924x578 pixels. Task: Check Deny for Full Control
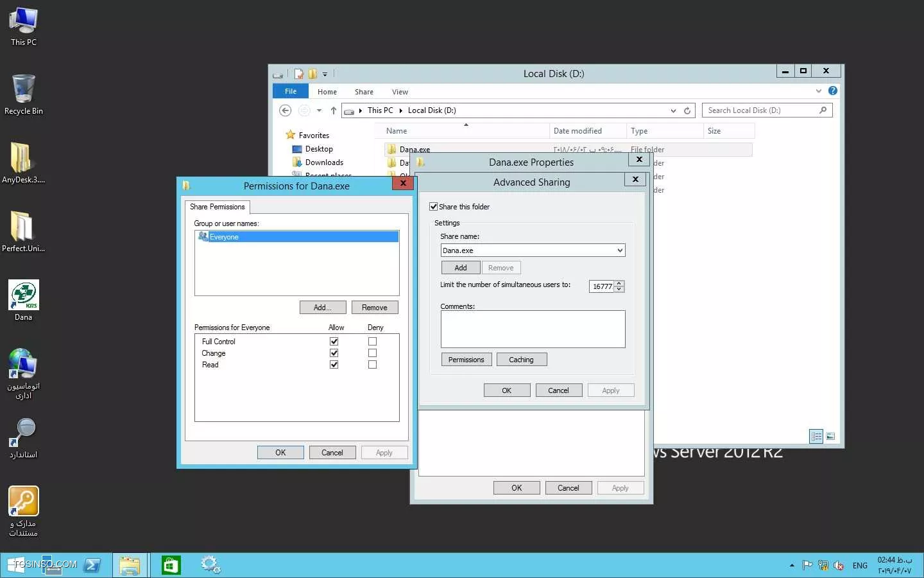click(372, 342)
